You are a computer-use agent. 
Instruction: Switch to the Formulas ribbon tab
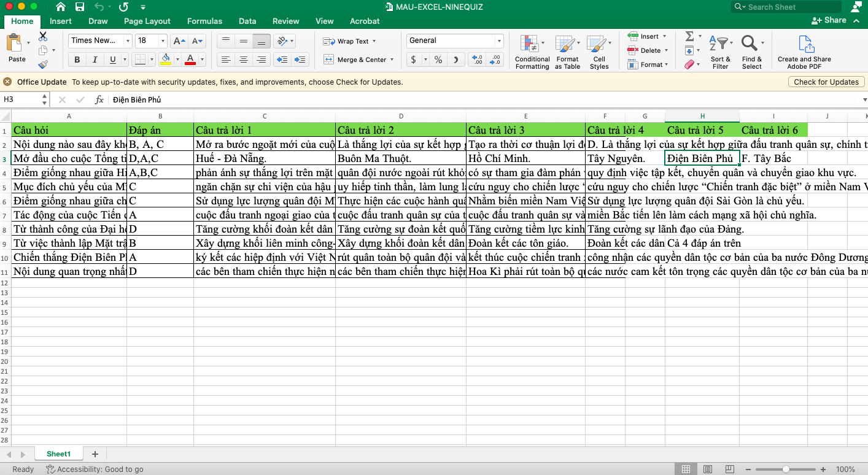204,21
